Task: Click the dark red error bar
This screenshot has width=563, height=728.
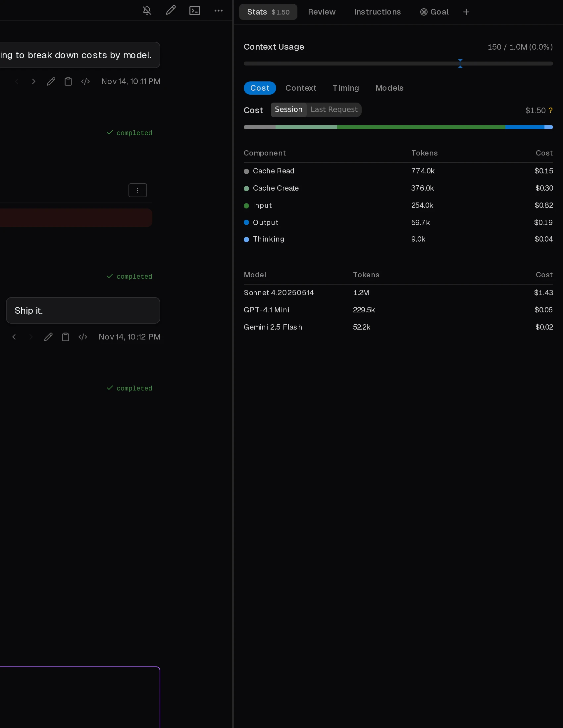Action: point(76,218)
